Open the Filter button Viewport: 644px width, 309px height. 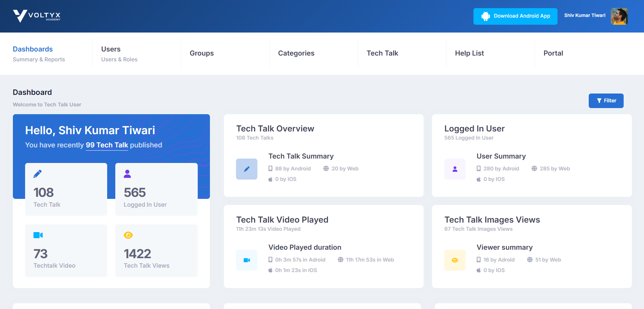[x=606, y=101]
